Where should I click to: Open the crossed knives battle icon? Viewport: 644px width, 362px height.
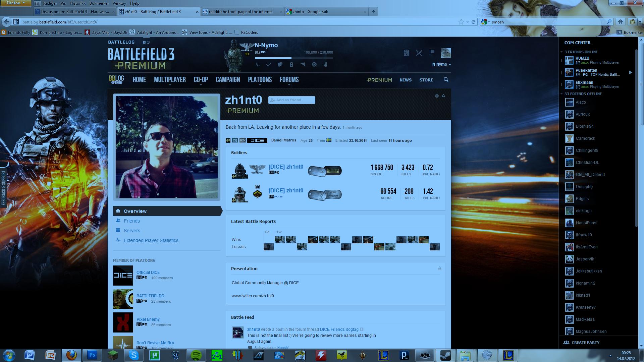coord(419,53)
